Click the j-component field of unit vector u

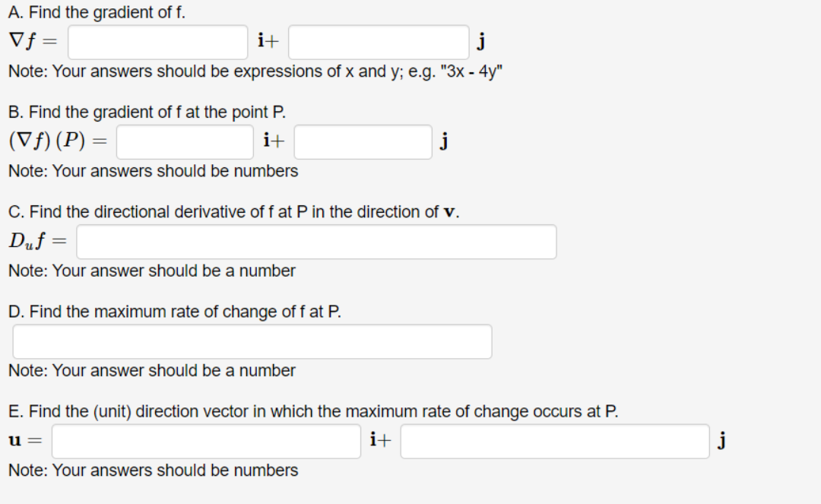point(555,441)
